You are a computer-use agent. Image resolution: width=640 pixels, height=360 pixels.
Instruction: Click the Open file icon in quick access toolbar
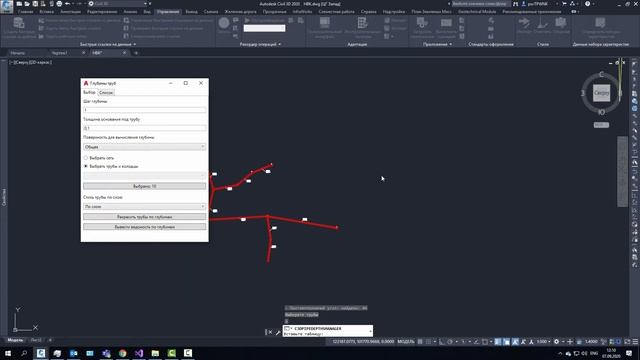click(x=27, y=4)
